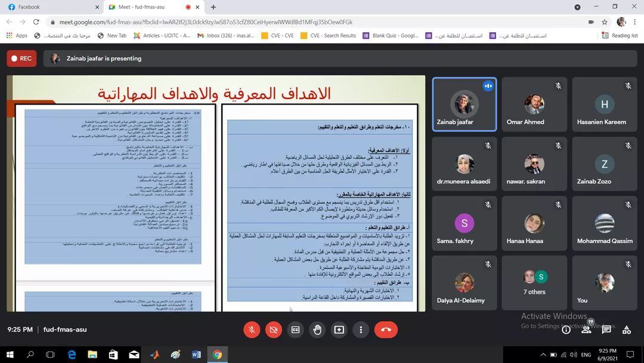Unmute the microphone in Meet
The image size is (644, 363).
(252, 330)
